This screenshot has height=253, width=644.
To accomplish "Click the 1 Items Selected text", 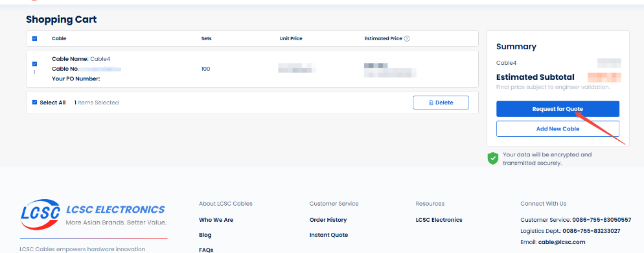I will [97, 102].
